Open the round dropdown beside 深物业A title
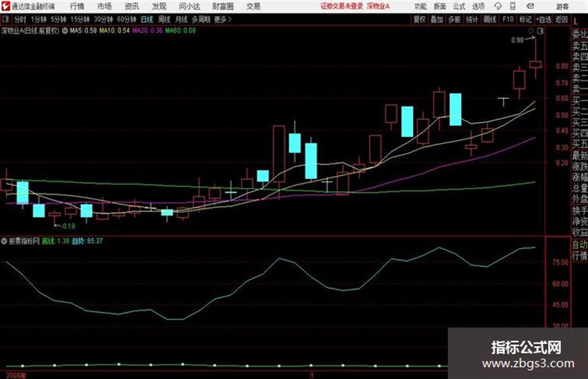The height and width of the screenshot is (379, 588). (x=65, y=30)
